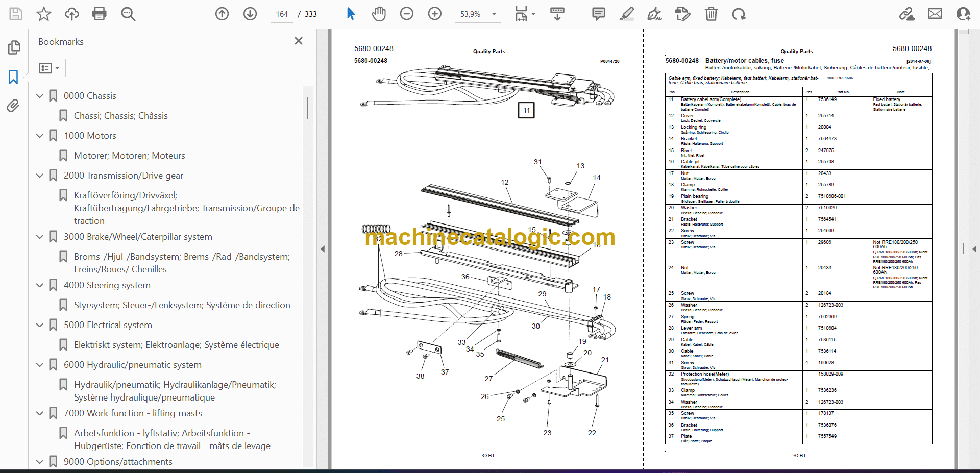Viewport: 980px width, 473px height.
Task: Open the attachments paperclip panel
Action: pos(14,106)
